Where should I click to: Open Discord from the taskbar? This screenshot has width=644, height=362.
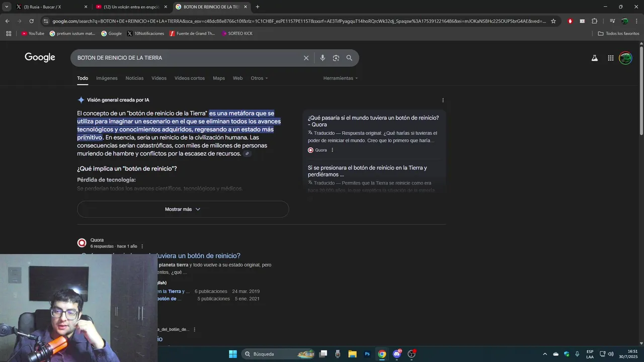(397, 354)
